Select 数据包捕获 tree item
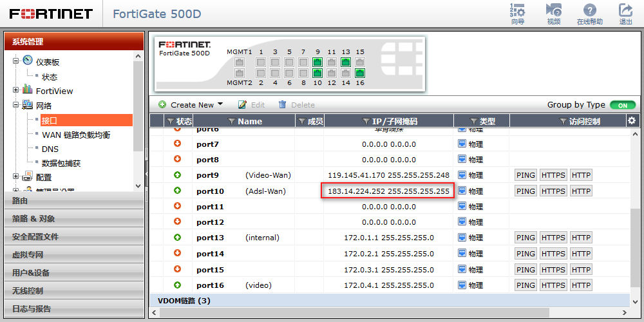644x322 pixels. tap(61, 164)
